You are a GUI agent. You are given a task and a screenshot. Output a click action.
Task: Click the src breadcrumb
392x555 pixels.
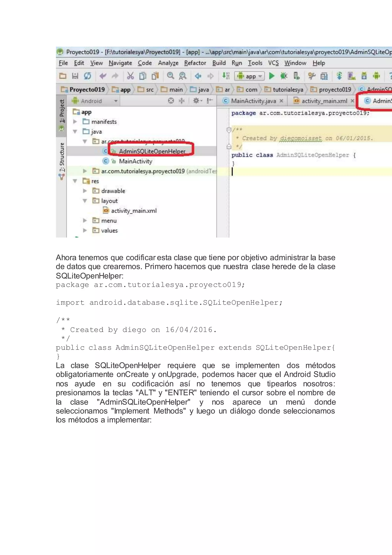click(145, 90)
